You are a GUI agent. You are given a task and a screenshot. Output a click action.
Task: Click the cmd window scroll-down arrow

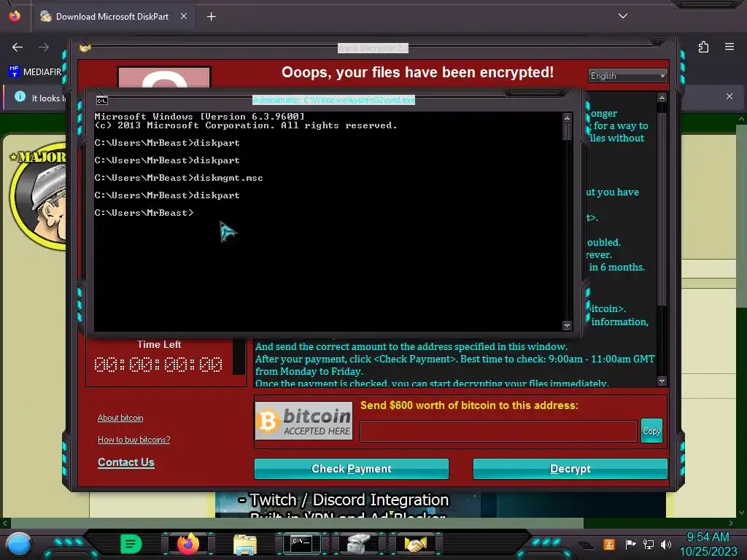[x=567, y=326]
